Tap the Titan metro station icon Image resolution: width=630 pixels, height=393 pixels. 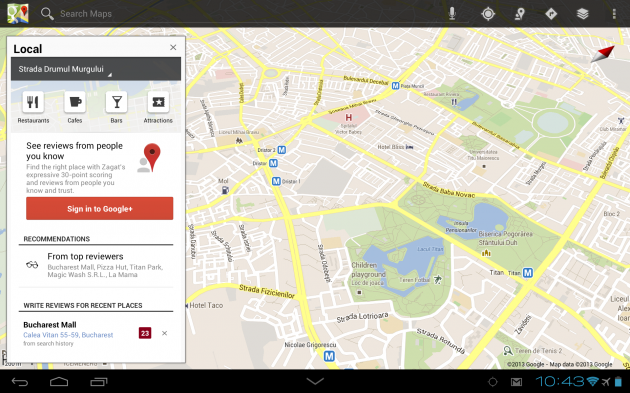(x=528, y=273)
